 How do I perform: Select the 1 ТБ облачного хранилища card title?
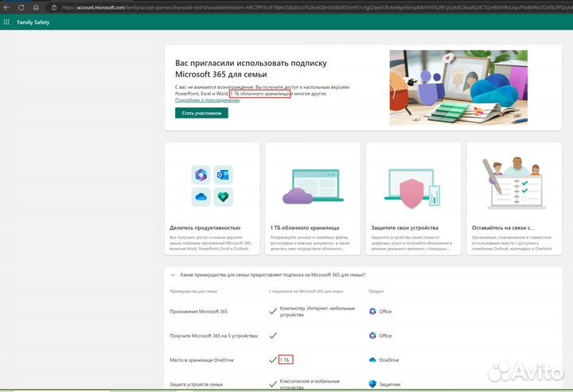[305, 227]
